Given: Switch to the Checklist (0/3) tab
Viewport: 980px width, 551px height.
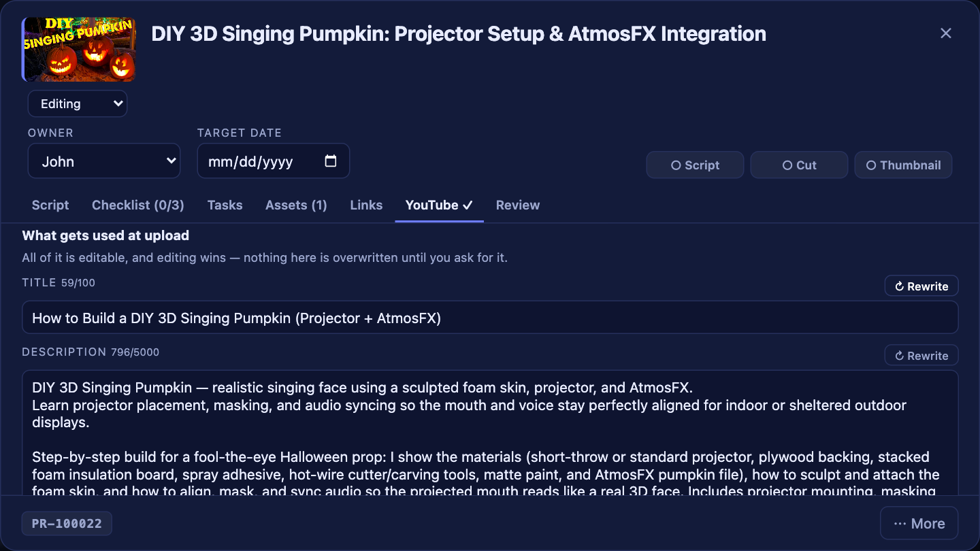Looking at the screenshot, I should click(138, 205).
